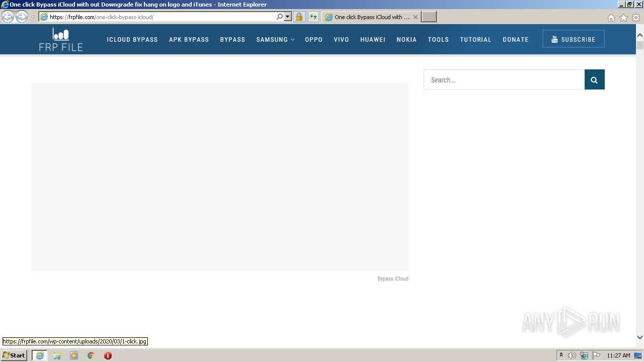The image size is (644, 362).
Task: Click Internet Explorer taskbar icon
Action: click(x=40, y=355)
